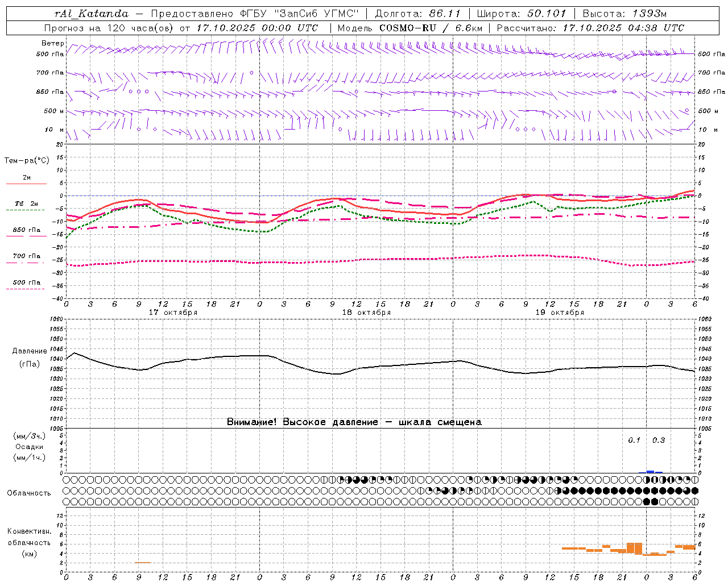Click the solid red 2м legend line

(26, 184)
